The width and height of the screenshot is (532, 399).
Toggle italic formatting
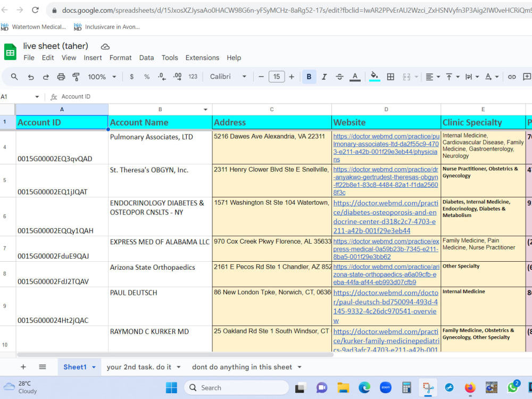click(x=324, y=76)
